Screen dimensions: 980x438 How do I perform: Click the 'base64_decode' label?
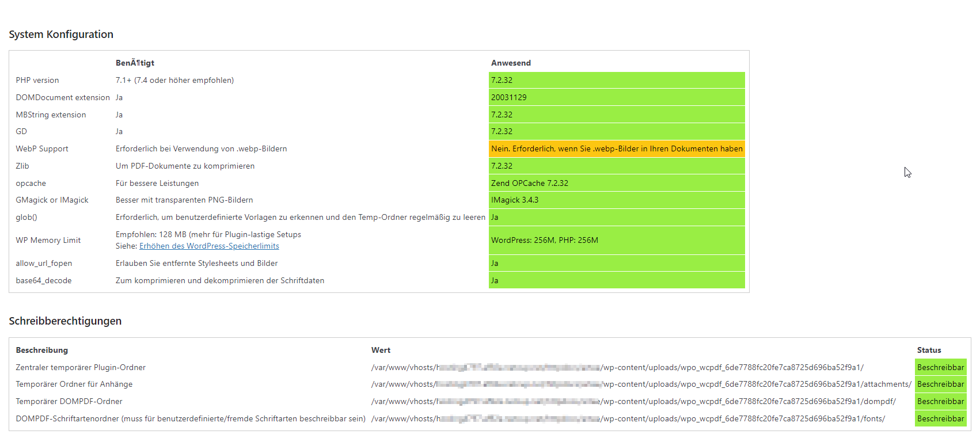pyautogui.click(x=44, y=280)
